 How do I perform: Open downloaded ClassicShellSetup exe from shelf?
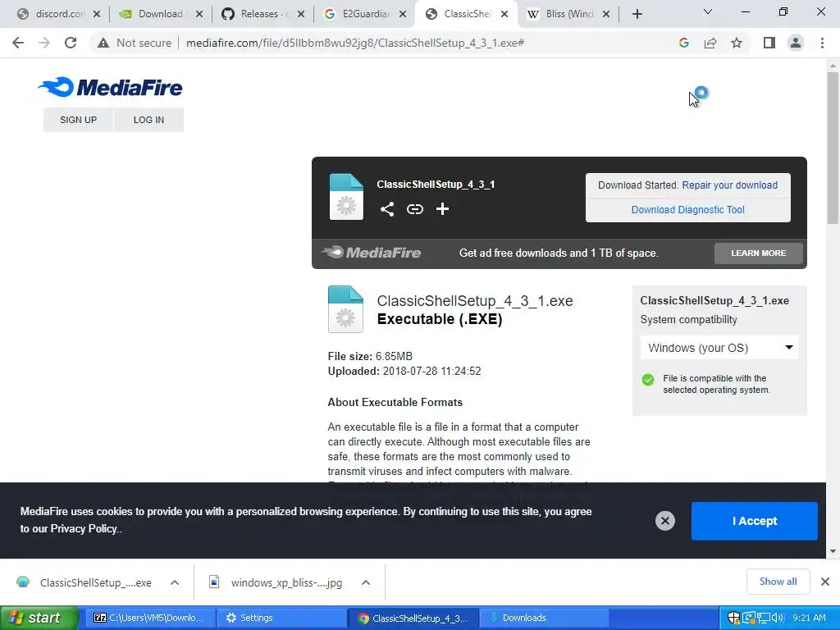[x=84, y=582]
